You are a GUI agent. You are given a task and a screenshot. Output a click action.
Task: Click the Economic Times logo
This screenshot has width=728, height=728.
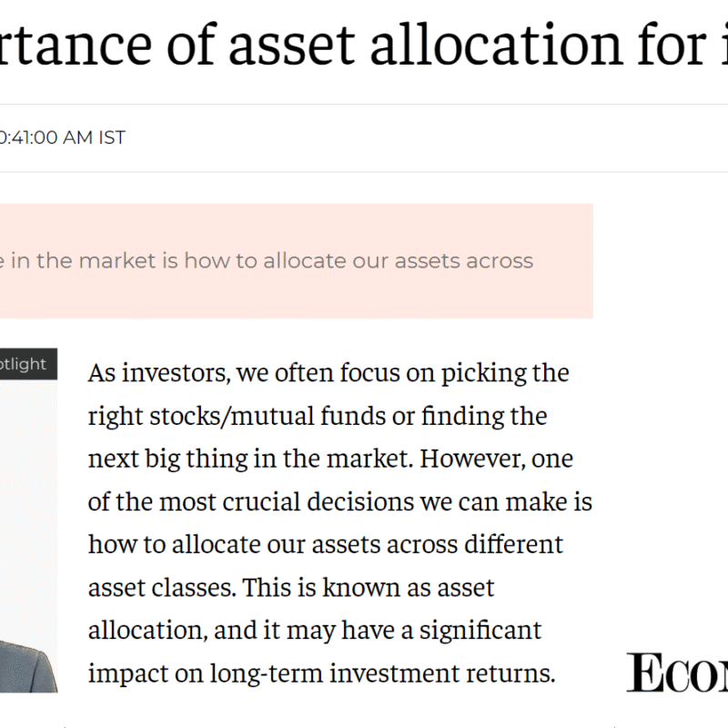tap(678, 672)
